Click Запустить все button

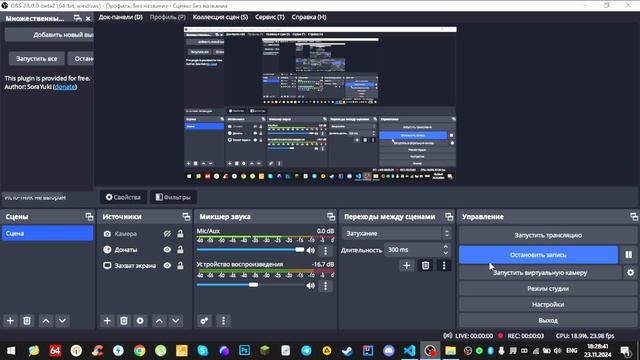pyautogui.click(x=37, y=59)
